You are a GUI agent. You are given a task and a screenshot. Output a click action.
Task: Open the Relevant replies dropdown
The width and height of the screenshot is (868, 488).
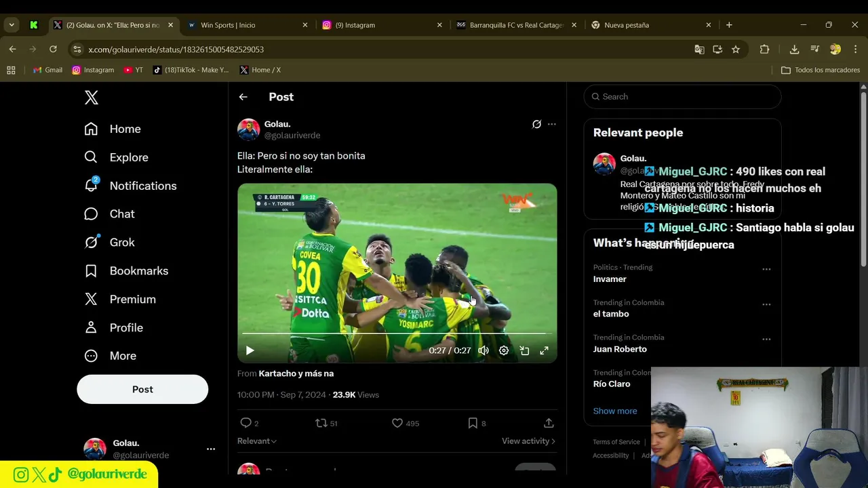tap(257, 441)
